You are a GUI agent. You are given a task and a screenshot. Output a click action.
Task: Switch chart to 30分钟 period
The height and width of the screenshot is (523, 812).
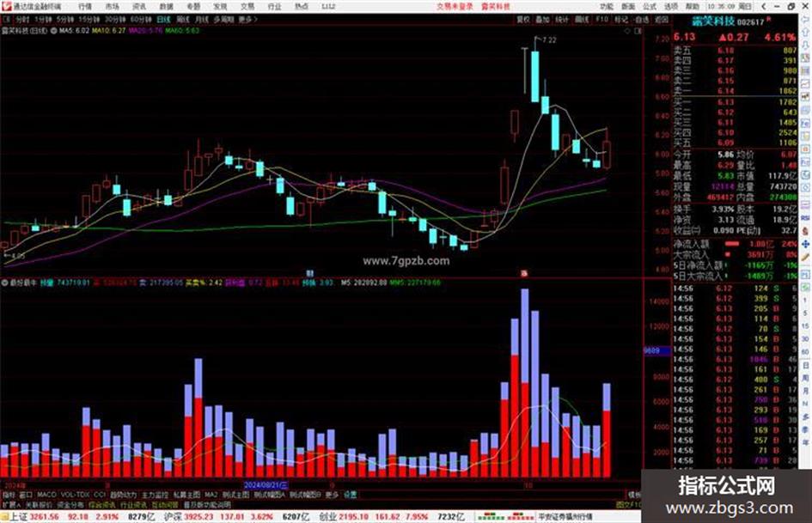click(115, 19)
